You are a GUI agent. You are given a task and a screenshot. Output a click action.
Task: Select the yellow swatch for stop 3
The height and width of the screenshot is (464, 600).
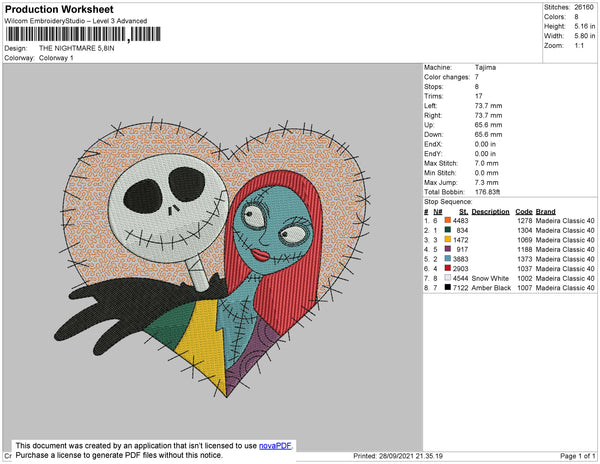coord(447,239)
